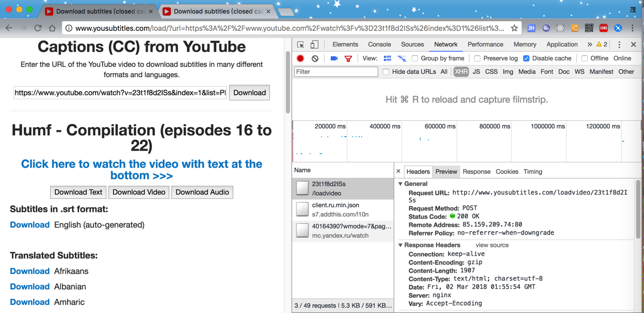This screenshot has width=644, height=313.
Task: Filter requests by Img type
Action: (508, 72)
